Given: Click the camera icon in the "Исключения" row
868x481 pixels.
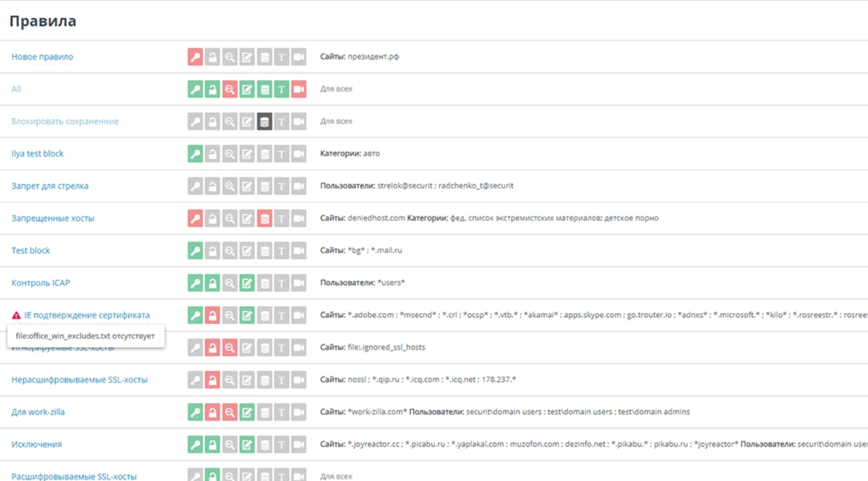Looking at the screenshot, I should pos(297,444).
